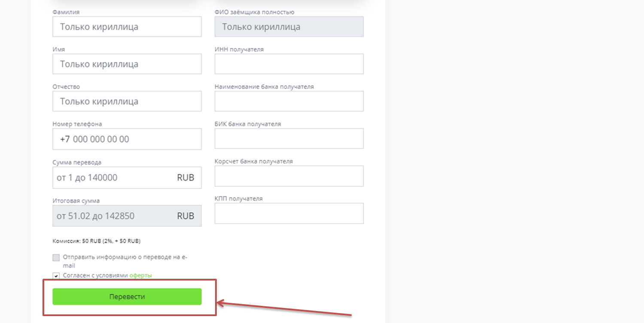Image resolution: width=644 pixels, height=323 pixels.
Task: Activate the Сумма перевода amount field
Action: point(127,177)
